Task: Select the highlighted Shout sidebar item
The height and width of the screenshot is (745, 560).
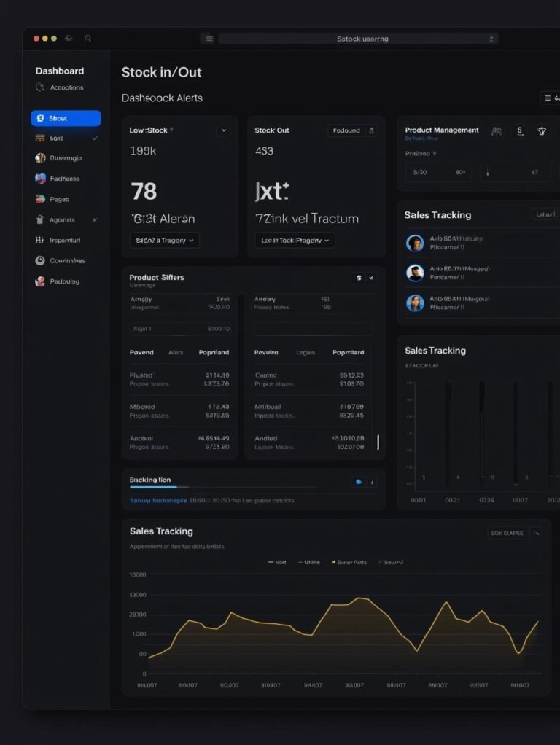Action: [66, 118]
